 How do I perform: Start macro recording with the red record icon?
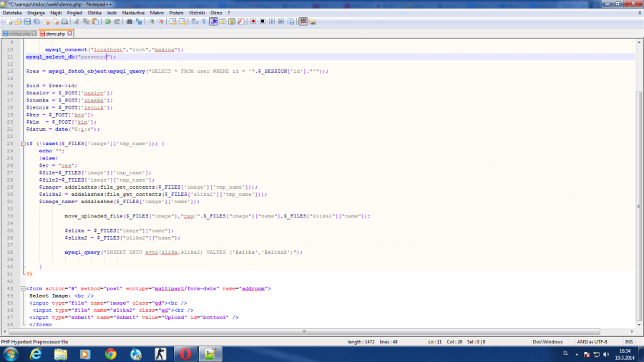(x=253, y=21)
